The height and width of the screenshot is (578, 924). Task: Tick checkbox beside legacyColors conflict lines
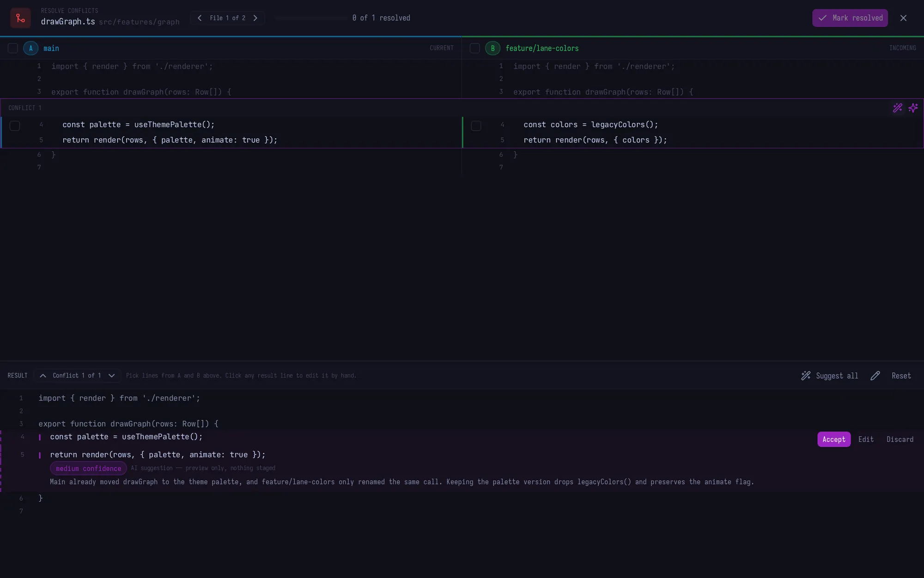(x=476, y=126)
